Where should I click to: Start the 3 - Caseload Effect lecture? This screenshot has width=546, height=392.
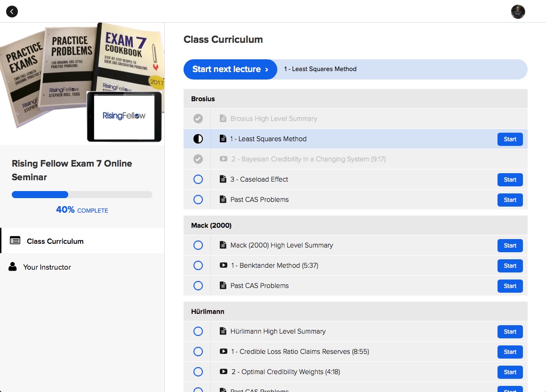coord(510,179)
